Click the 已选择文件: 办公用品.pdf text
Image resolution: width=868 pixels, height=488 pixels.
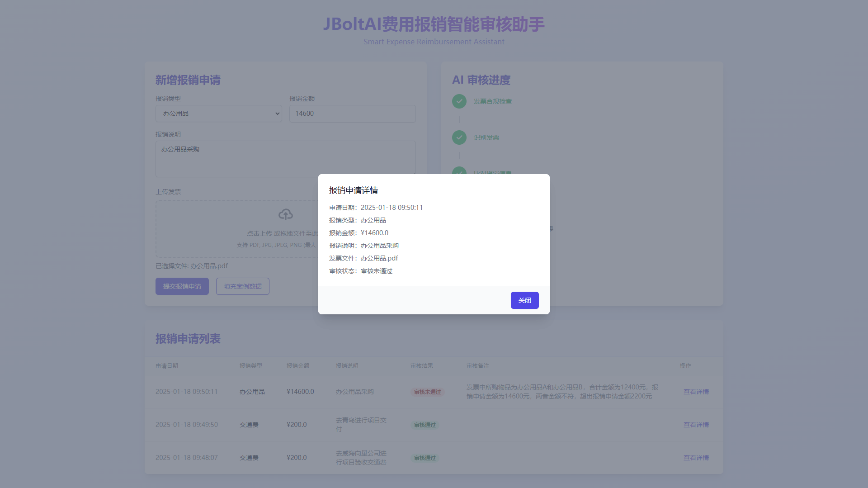[x=192, y=266]
